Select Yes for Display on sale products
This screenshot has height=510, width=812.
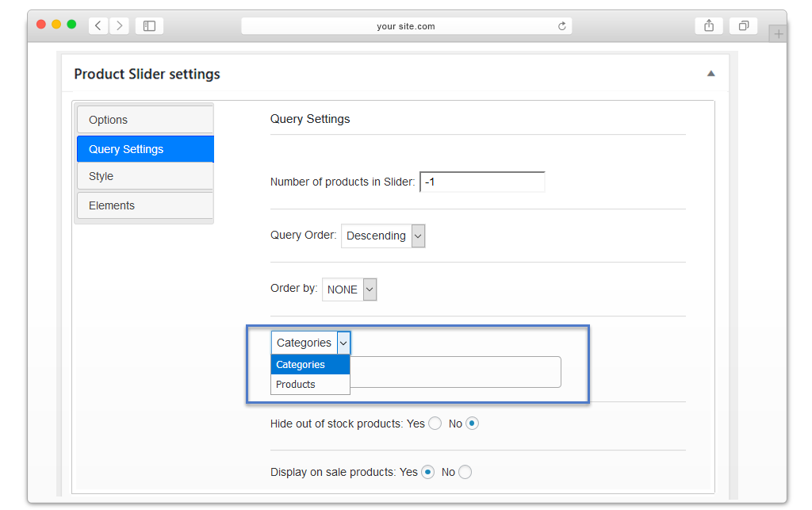pyautogui.click(x=427, y=472)
